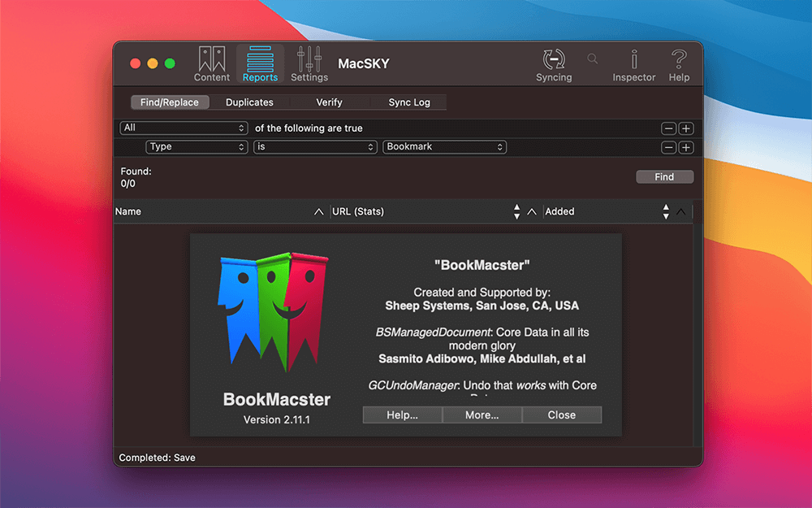Add a rule after the 'Type is Bookmark' row

coord(686,148)
